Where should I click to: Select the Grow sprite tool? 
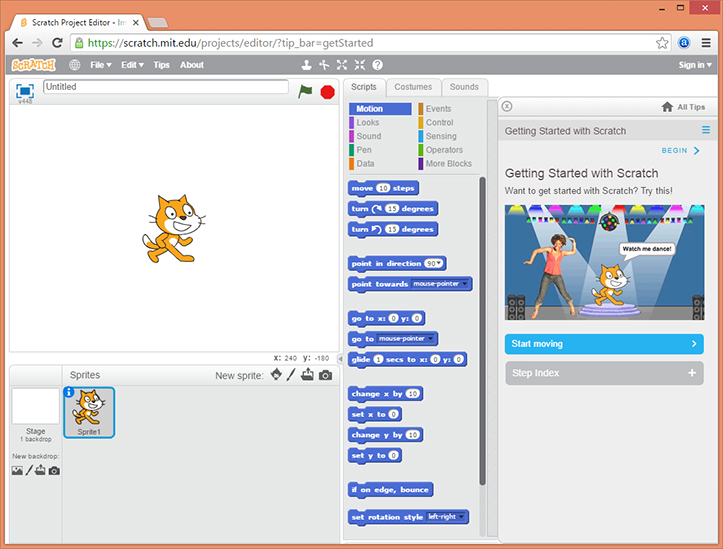point(342,65)
